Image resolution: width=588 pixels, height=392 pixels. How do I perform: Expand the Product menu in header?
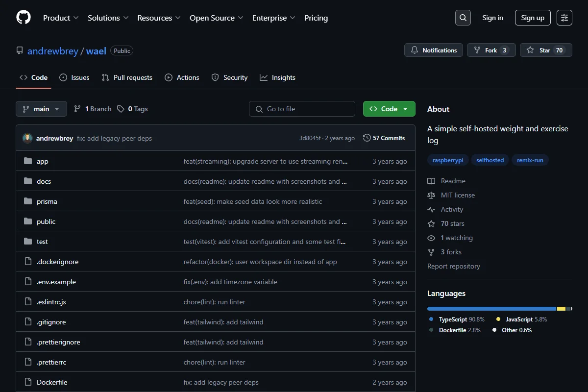tap(61, 18)
